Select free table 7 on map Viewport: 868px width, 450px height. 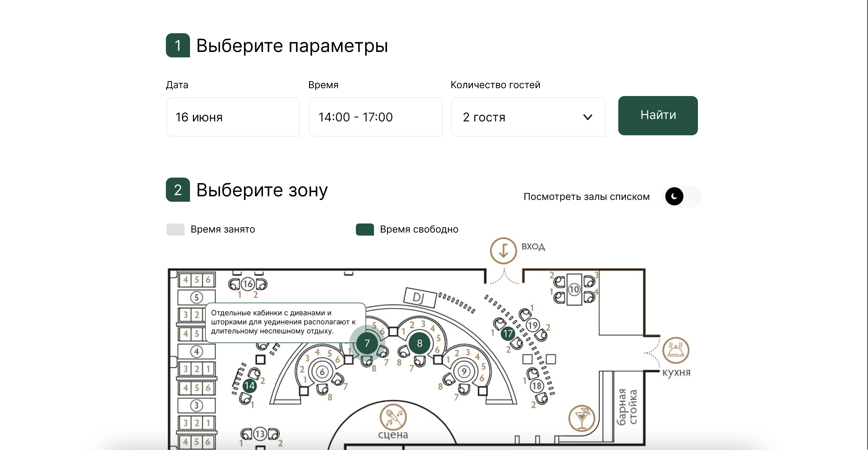click(367, 343)
